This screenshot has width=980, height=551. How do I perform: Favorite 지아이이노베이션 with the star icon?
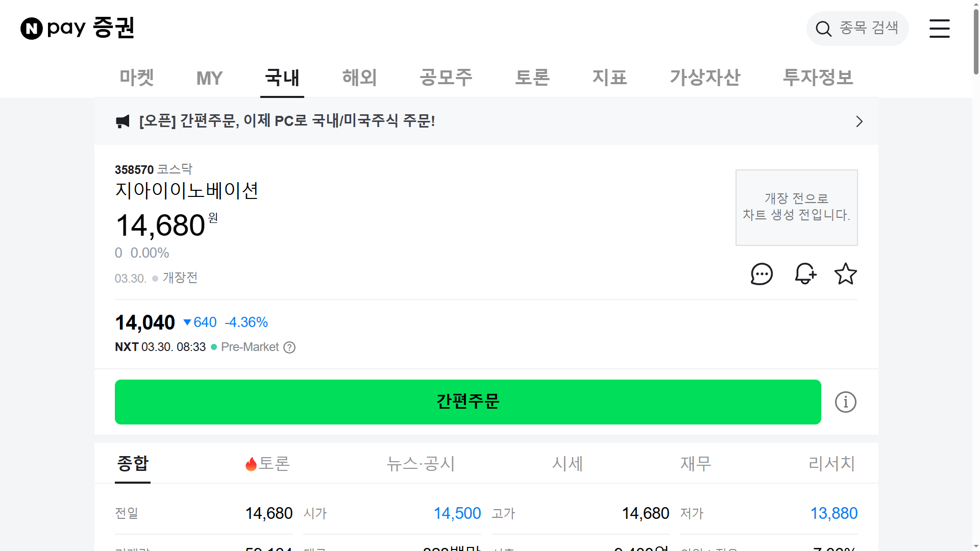click(846, 274)
